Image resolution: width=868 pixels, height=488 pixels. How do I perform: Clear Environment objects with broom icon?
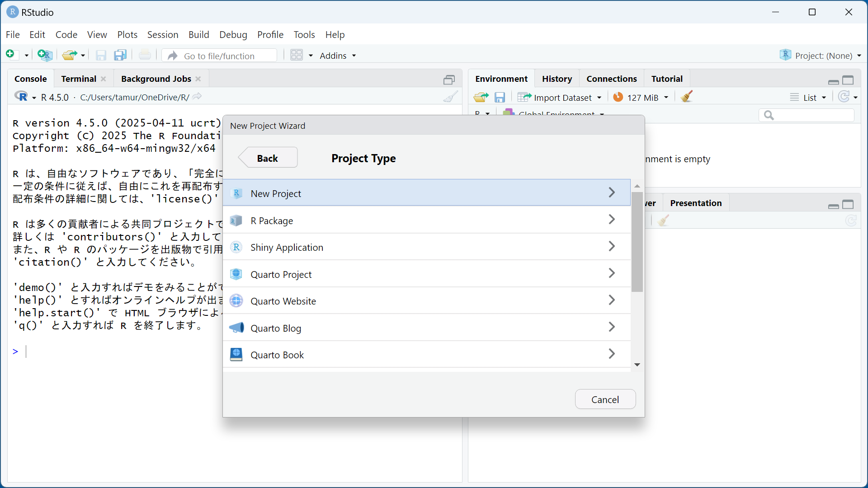pyautogui.click(x=687, y=97)
